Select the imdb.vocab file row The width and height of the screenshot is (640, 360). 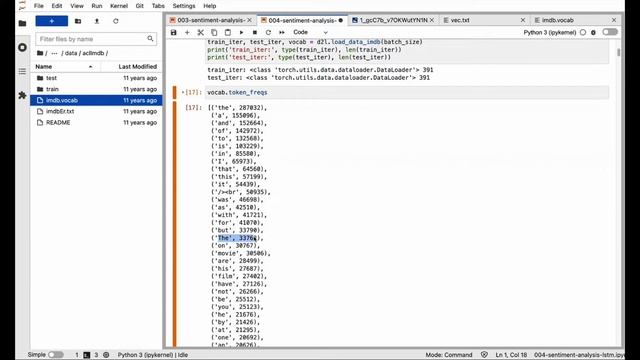96,100
